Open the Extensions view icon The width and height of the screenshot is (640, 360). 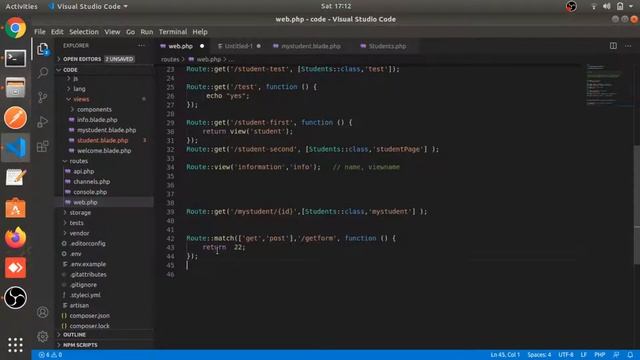43,146
